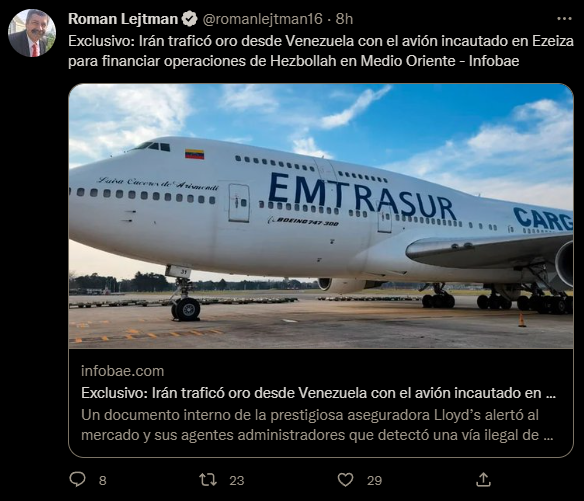Like the tweet with the heart icon
Viewport: 584px width, 501px height.
pos(345,480)
